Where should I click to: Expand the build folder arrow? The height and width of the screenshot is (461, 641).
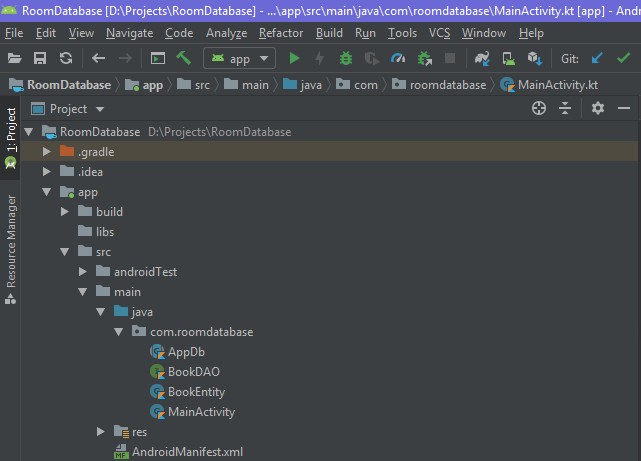pos(65,212)
